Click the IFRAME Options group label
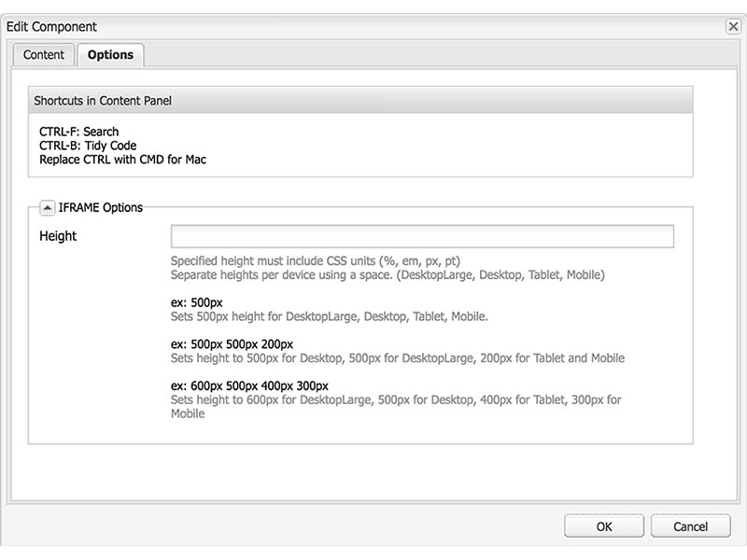The width and height of the screenshot is (747, 560). point(98,206)
